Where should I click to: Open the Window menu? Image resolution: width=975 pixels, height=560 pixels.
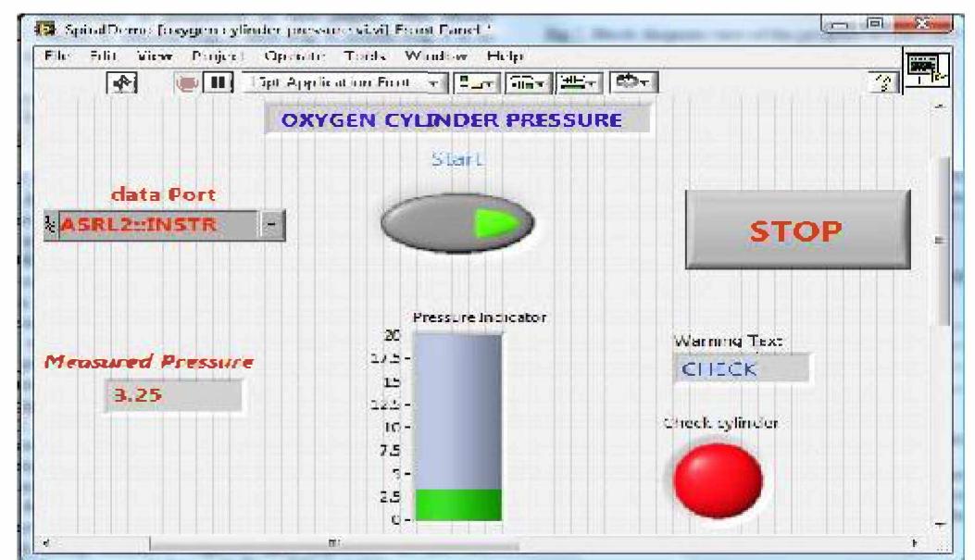point(436,56)
